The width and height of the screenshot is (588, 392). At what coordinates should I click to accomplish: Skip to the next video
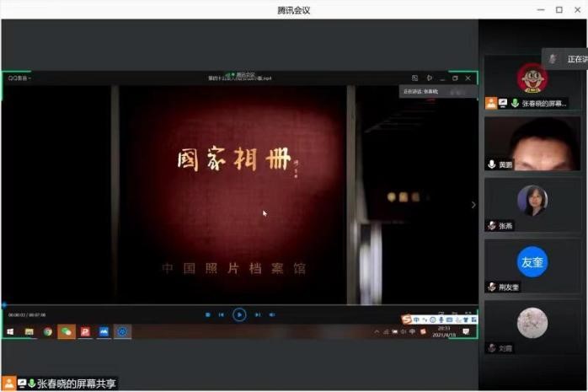point(258,314)
